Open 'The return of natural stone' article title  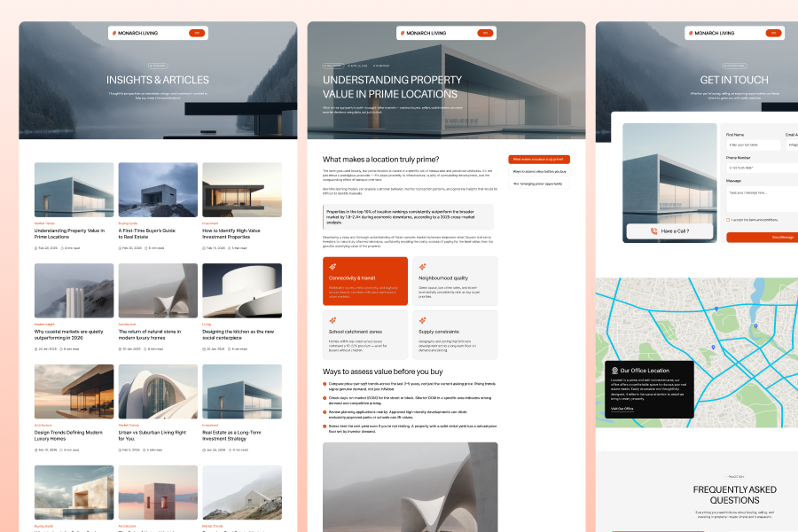(150, 334)
